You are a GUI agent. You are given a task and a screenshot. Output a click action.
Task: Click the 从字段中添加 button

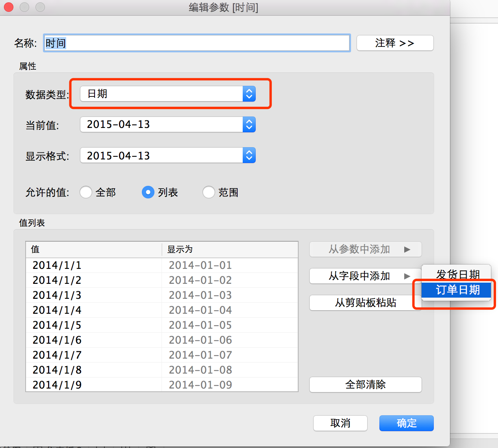point(366,276)
